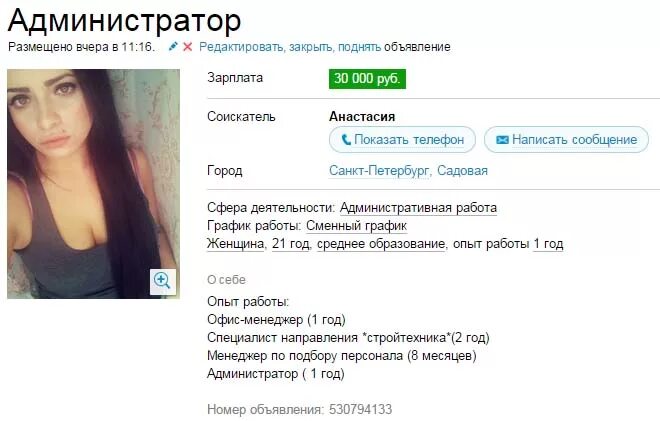Click the Административная работа link
This screenshot has width=660, height=421.
(418, 208)
